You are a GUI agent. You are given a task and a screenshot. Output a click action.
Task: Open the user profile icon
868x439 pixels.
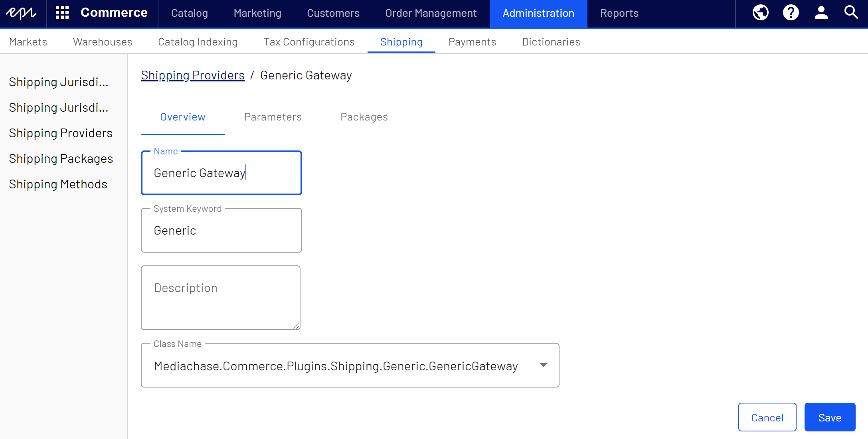pyautogui.click(x=821, y=13)
